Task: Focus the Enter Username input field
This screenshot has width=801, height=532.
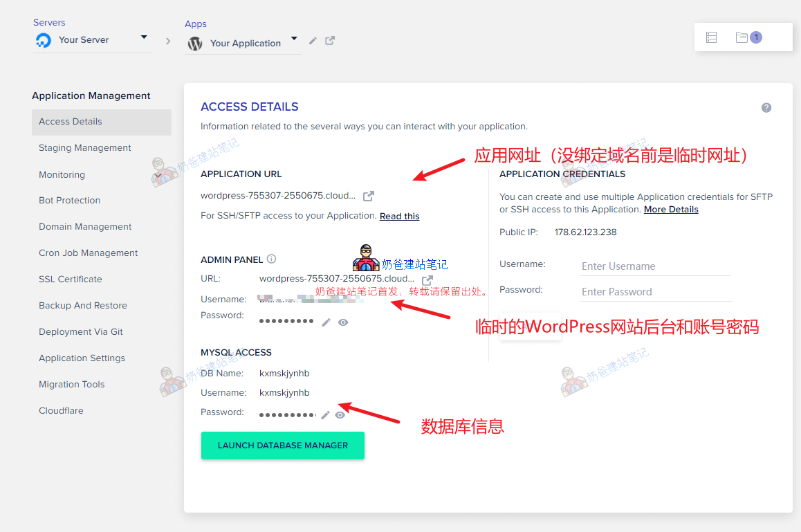Action: (x=654, y=266)
